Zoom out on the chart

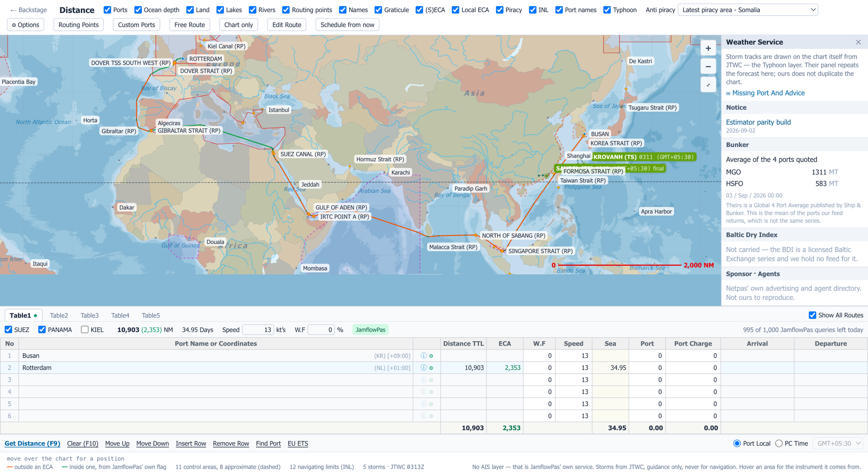coord(708,66)
